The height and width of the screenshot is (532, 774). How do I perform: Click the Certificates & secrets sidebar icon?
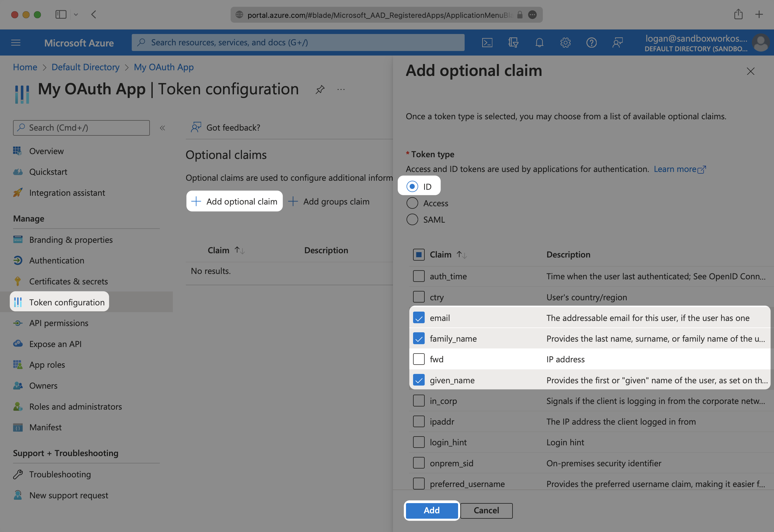pyautogui.click(x=18, y=280)
